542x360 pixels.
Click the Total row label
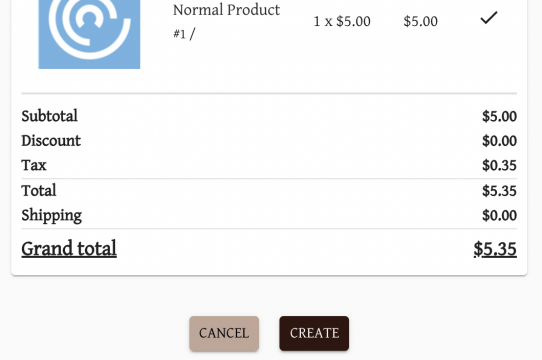39,191
